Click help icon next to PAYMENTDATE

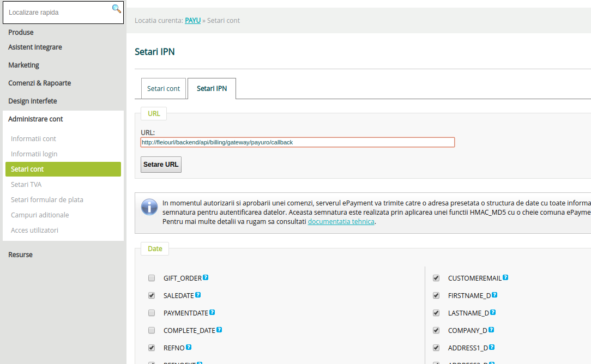click(x=212, y=312)
